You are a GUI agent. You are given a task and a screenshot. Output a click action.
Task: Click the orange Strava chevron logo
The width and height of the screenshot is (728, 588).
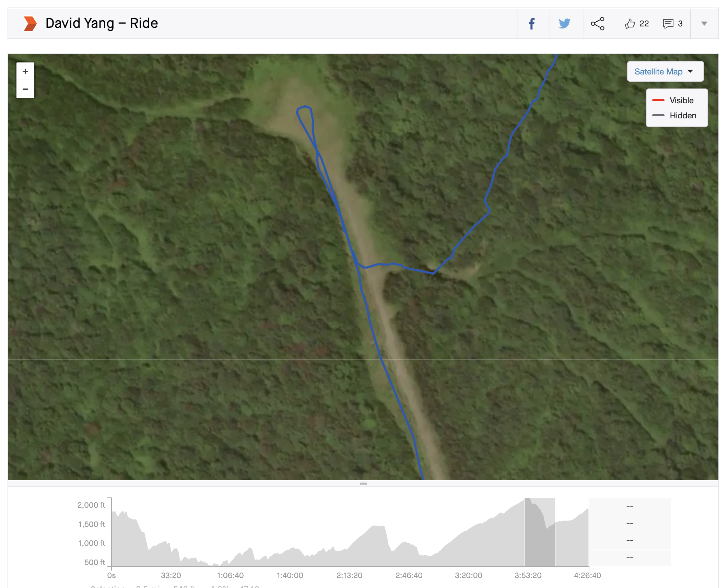[30, 24]
